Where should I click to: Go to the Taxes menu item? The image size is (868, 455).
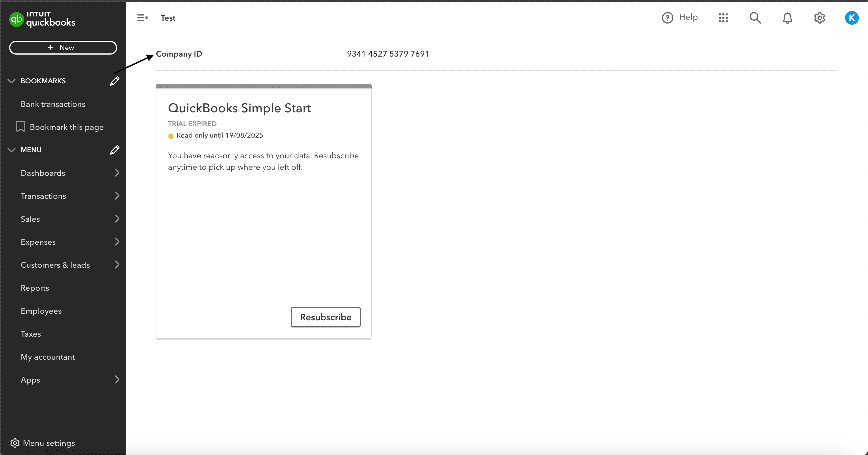pyautogui.click(x=31, y=333)
